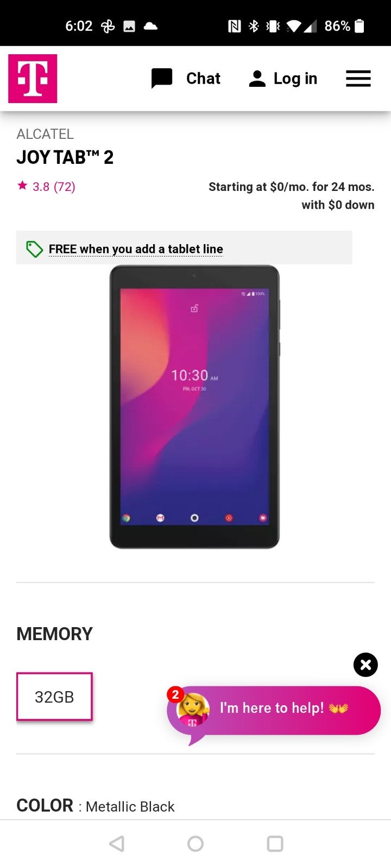Tap the T-Mobile logo
Screen dimensions: 391x868
pos(33,79)
